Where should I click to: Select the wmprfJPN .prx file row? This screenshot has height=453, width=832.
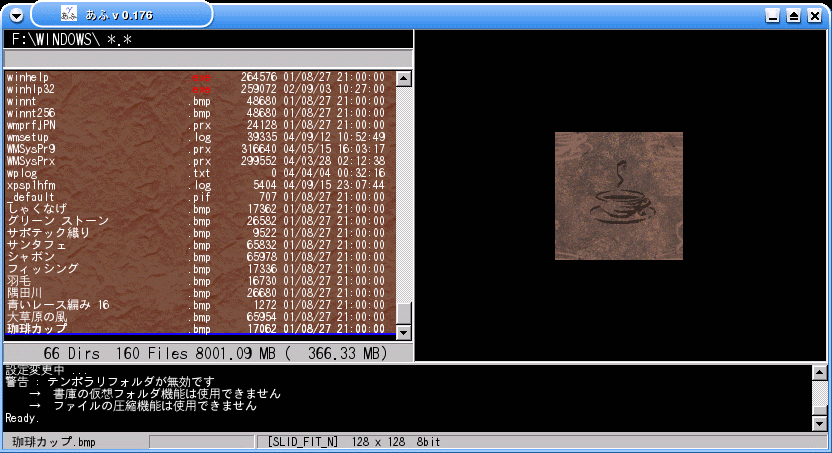[200, 125]
